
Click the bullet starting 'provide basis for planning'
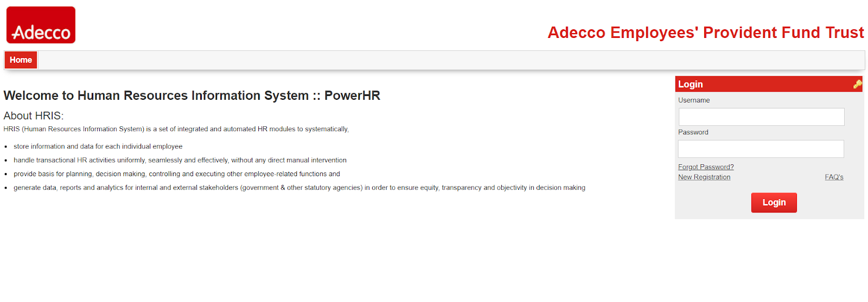pyautogui.click(x=177, y=174)
